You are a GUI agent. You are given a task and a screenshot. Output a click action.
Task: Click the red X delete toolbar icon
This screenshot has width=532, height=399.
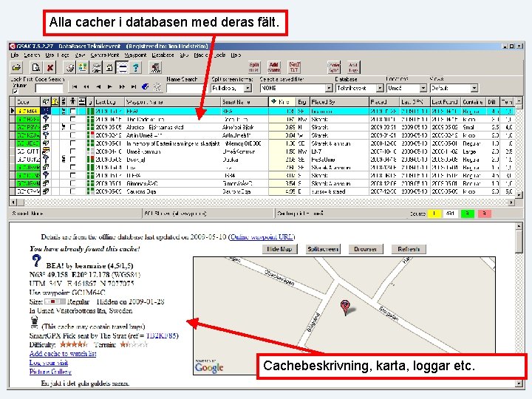pyautogui.click(x=50, y=67)
